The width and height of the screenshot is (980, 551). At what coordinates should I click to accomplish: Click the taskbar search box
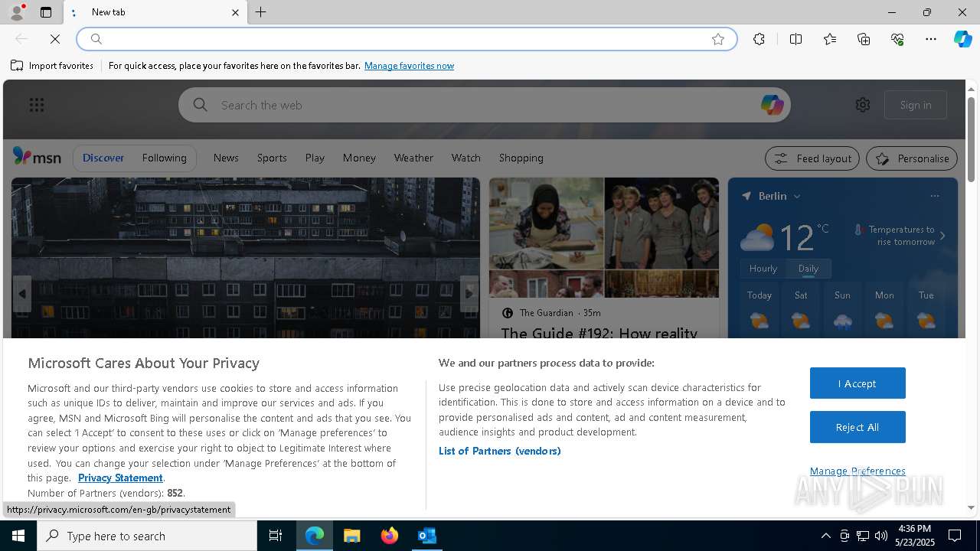[x=147, y=536]
